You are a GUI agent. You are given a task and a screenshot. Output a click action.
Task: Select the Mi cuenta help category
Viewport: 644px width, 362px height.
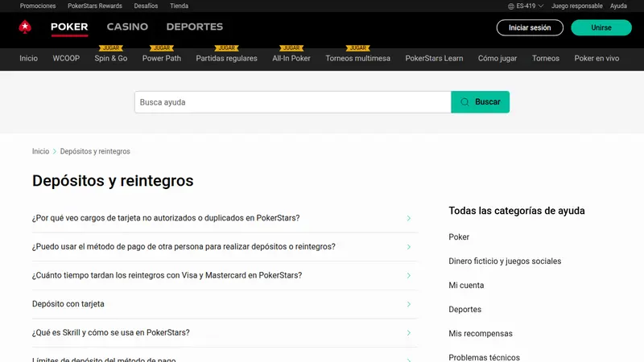coord(466,286)
